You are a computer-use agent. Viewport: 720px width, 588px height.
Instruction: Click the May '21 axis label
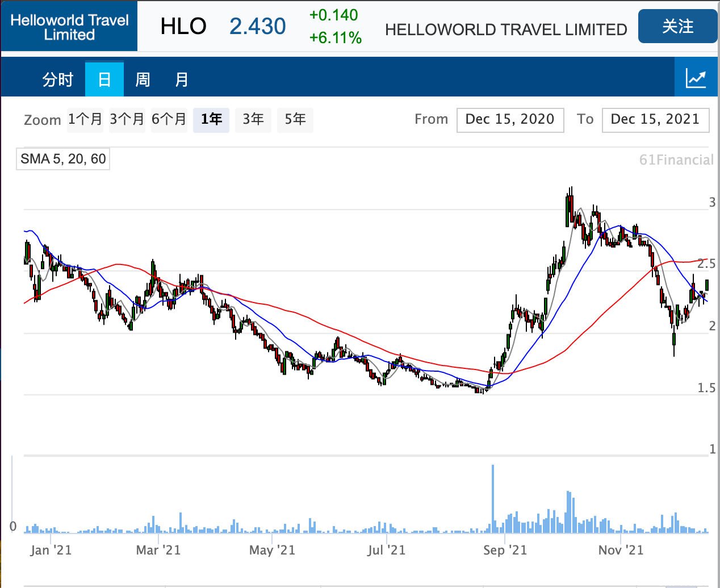(273, 550)
